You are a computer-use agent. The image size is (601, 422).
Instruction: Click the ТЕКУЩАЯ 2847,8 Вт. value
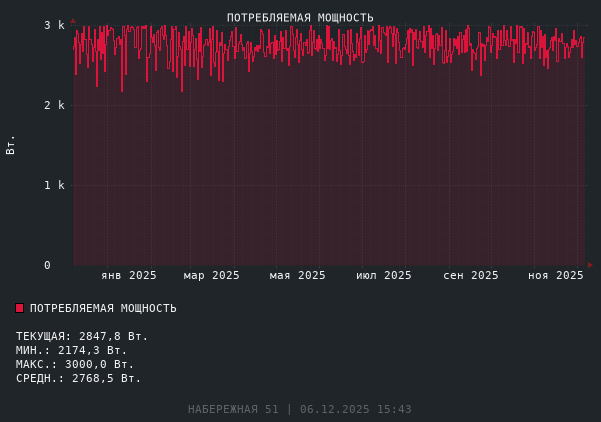point(82,336)
